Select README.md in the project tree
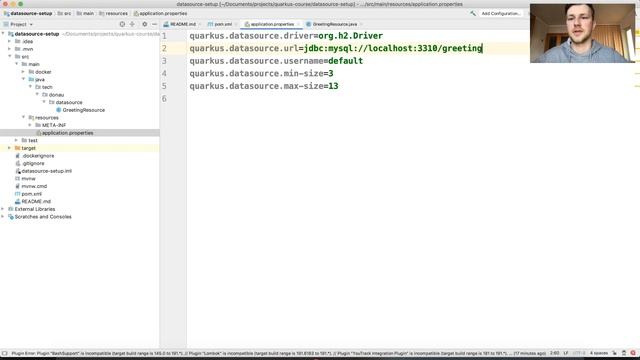This screenshot has height=360, width=640. tap(36, 202)
